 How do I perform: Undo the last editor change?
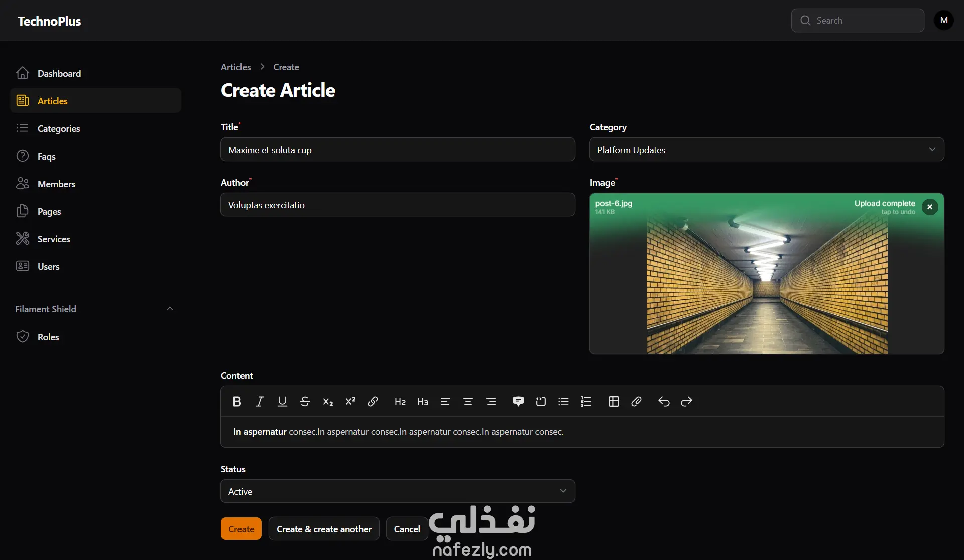[x=664, y=402]
